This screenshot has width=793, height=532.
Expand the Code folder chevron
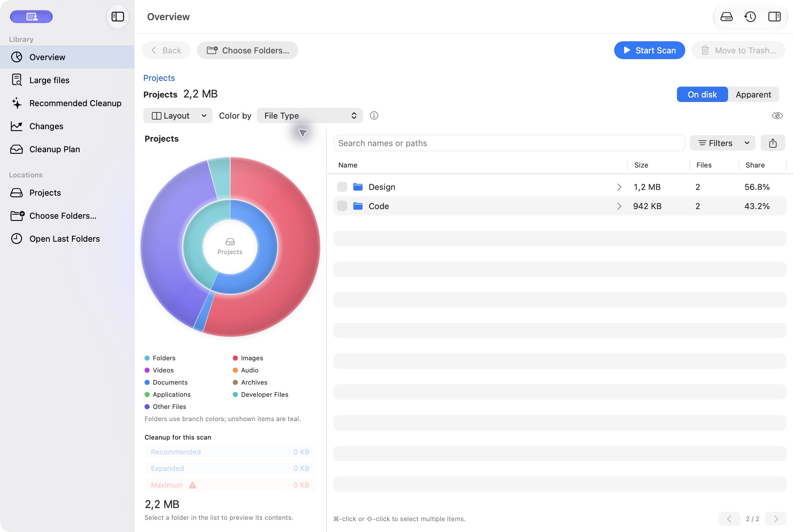pyautogui.click(x=619, y=206)
